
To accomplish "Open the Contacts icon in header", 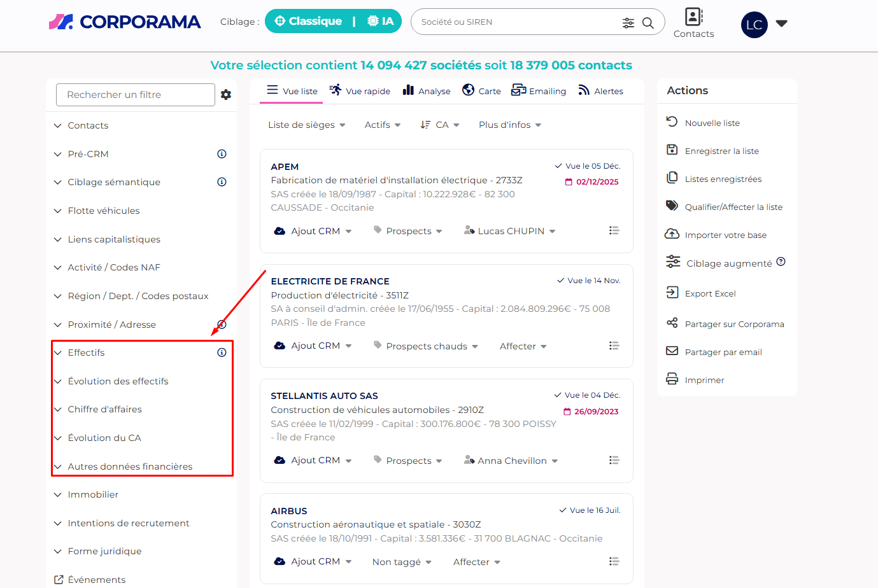I will 693,17.
